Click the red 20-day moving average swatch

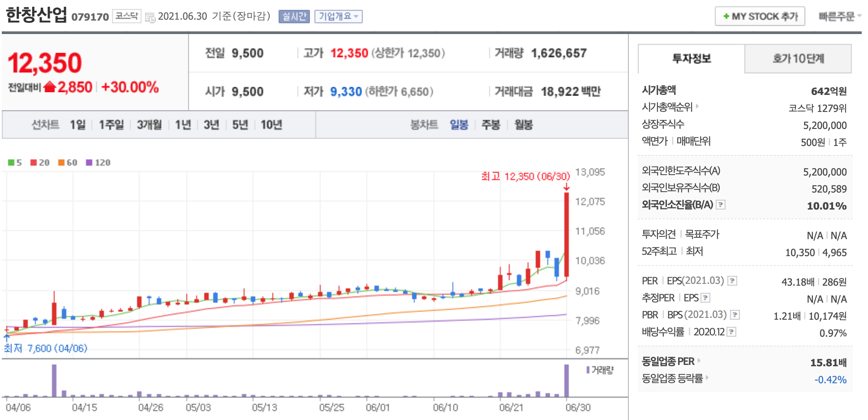tap(34, 162)
